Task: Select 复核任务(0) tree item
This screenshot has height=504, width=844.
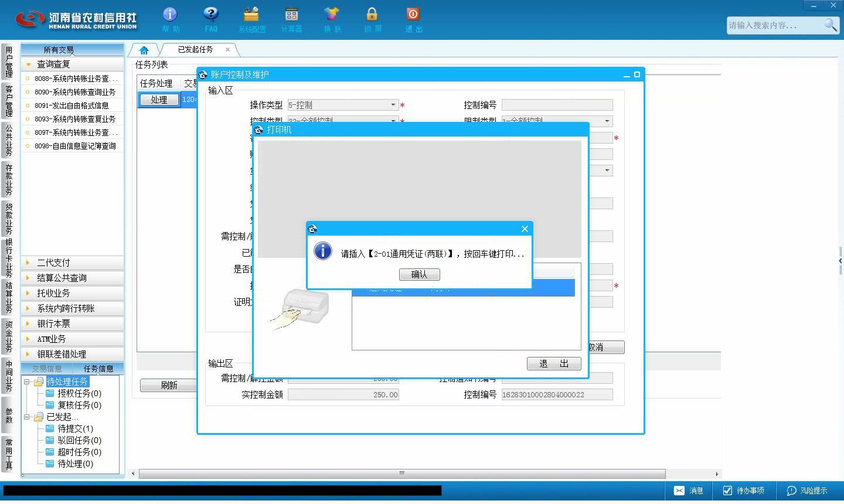Action: pyautogui.click(x=79, y=405)
